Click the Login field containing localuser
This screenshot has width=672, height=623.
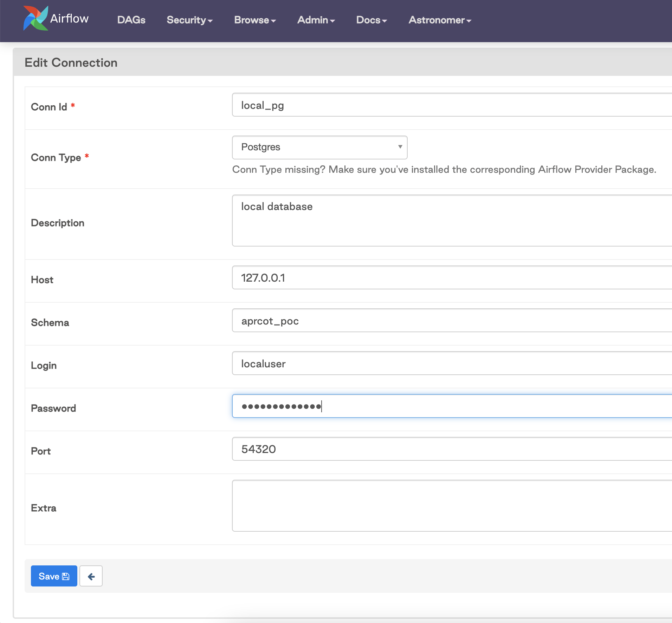pyautogui.click(x=452, y=363)
